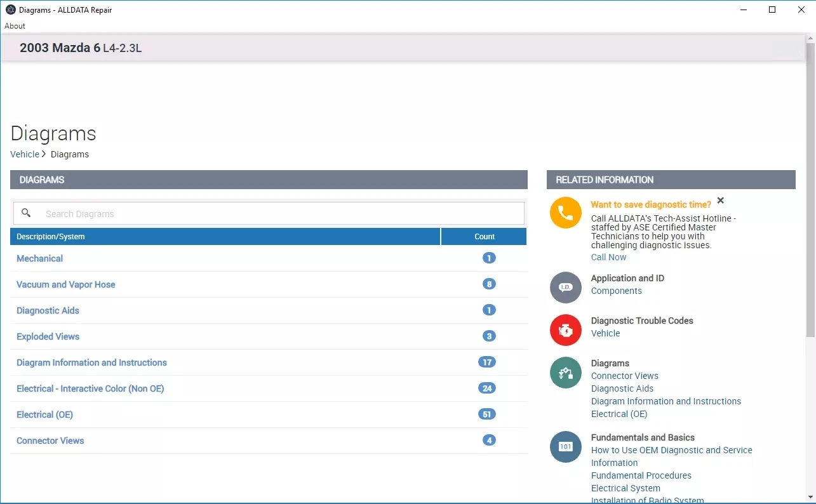Open Exploded Views diagram list
This screenshot has width=816, height=504.
(x=48, y=336)
